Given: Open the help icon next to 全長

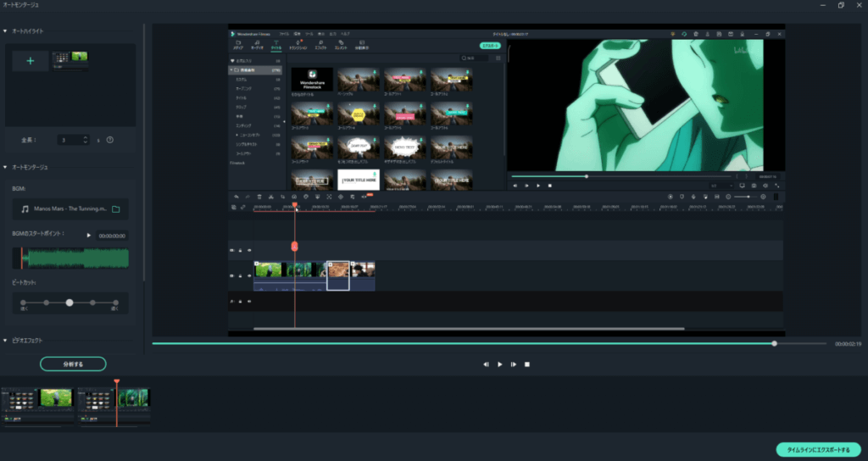Looking at the screenshot, I should point(109,140).
